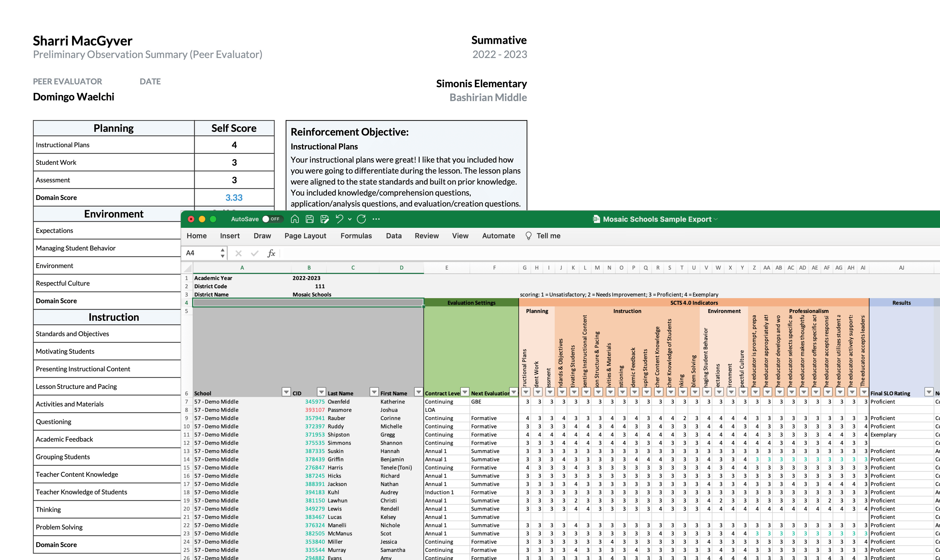Screen dimensions: 940x560
Task: Click the Redo circular arrow icon
Action: [361, 219]
